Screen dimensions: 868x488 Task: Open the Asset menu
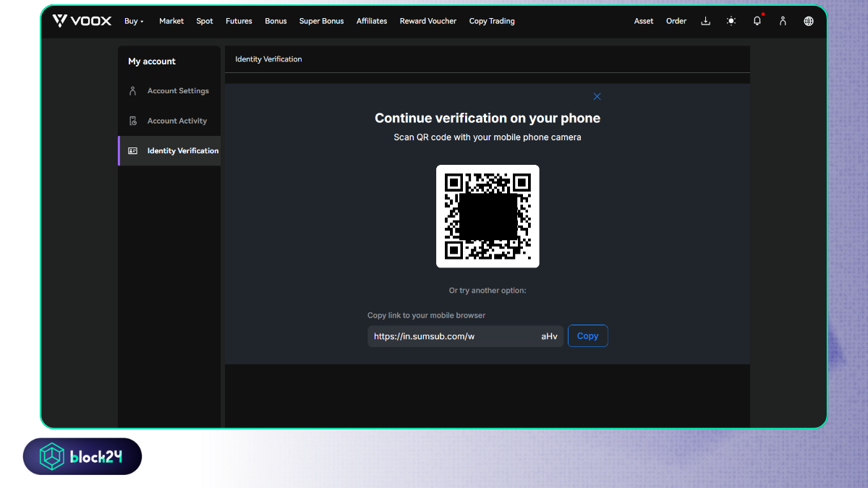[644, 21]
